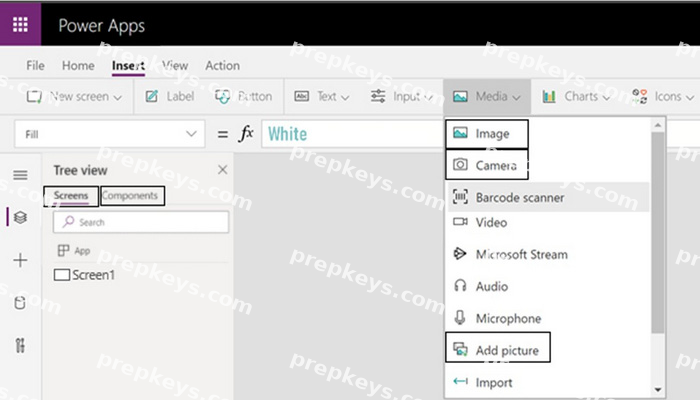This screenshot has height=400, width=700.
Task: Click the Label button in ribbon
Action: [170, 96]
